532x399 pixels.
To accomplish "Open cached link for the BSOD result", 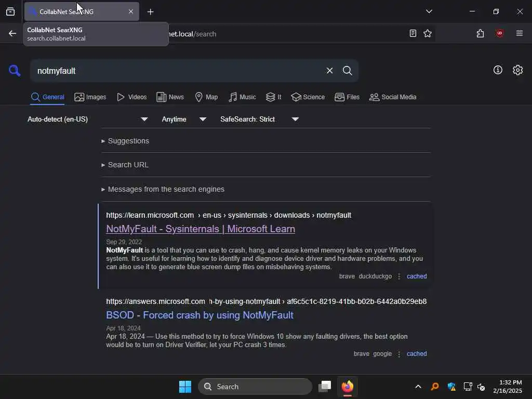I will click(417, 353).
